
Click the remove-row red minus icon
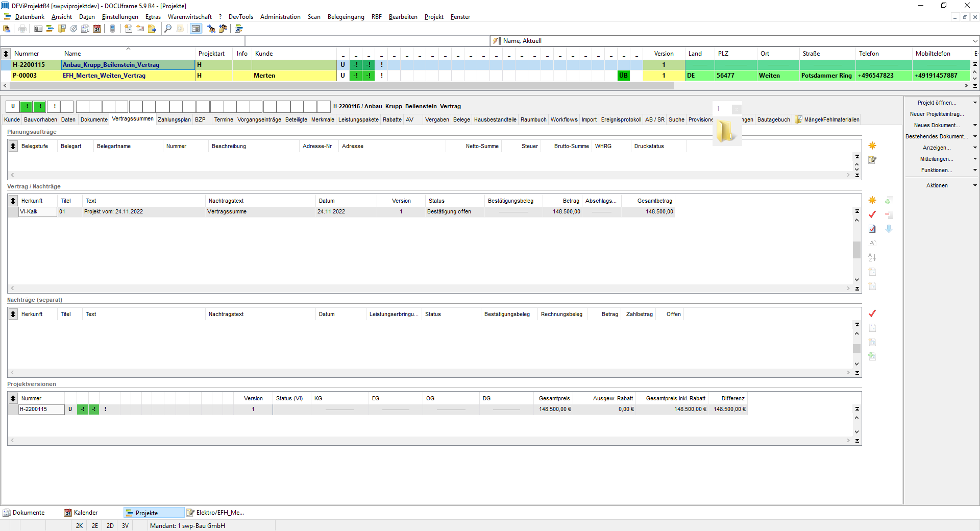[889, 214]
